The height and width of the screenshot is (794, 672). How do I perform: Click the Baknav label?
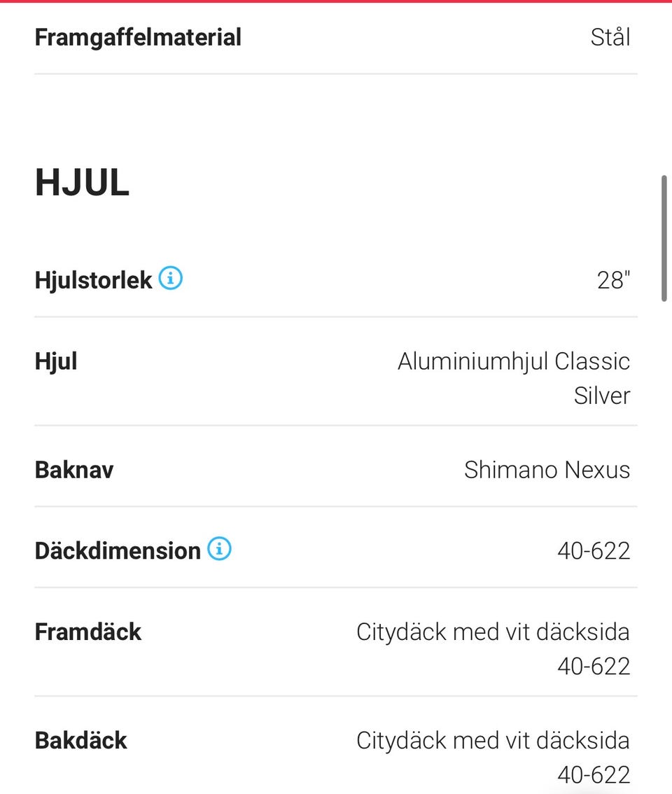click(74, 470)
